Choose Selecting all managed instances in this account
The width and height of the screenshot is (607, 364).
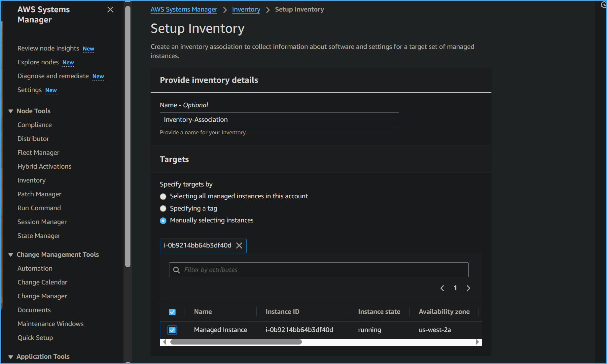(163, 196)
